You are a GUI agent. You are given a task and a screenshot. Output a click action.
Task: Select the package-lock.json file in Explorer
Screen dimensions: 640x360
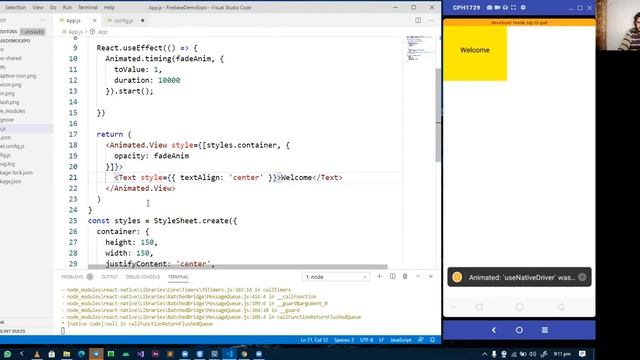click(16, 173)
